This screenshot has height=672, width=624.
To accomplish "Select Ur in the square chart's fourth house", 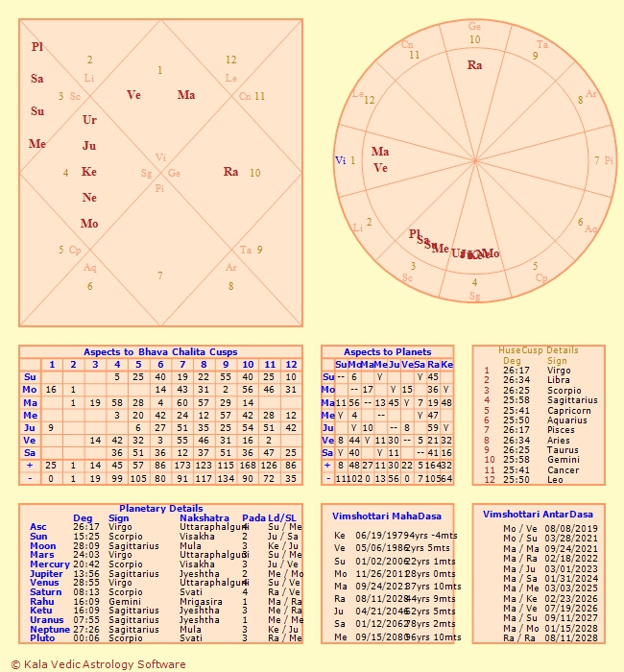I will pyautogui.click(x=89, y=120).
